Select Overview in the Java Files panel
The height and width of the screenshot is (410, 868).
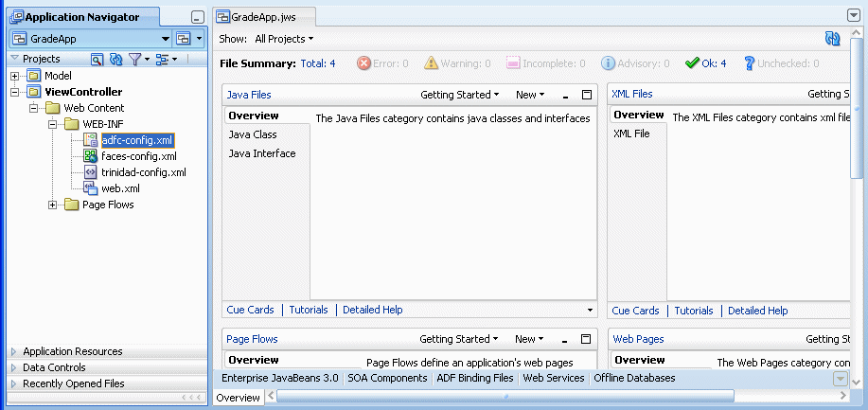tap(254, 116)
